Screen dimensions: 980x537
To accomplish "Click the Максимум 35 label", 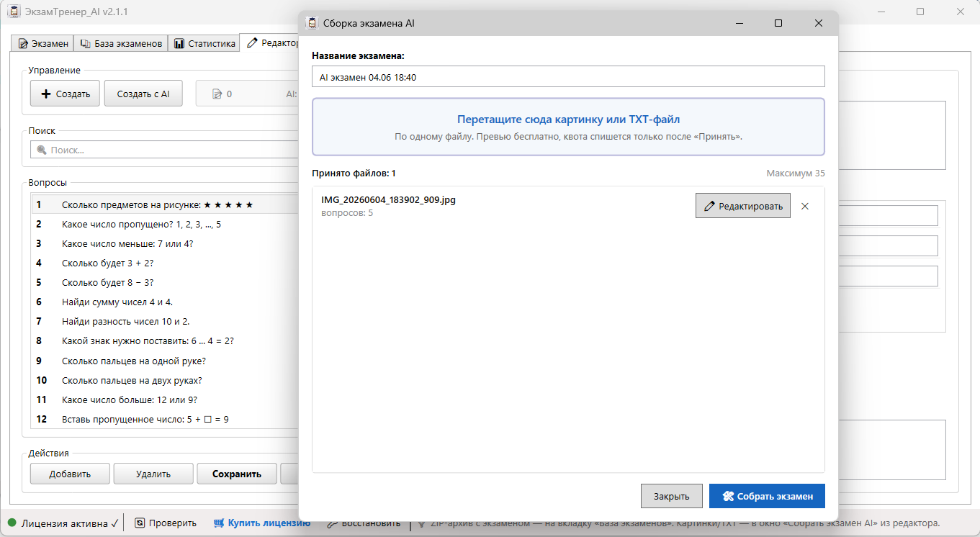I will (x=796, y=173).
